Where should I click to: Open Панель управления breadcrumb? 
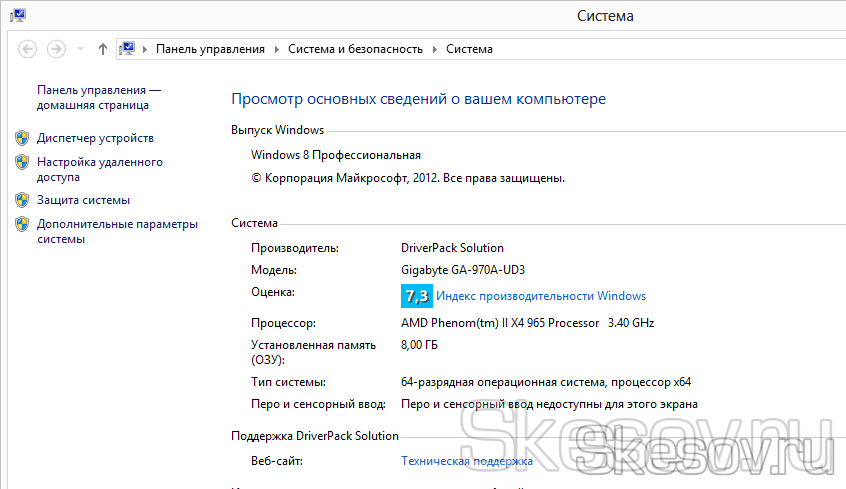tap(210, 49)
